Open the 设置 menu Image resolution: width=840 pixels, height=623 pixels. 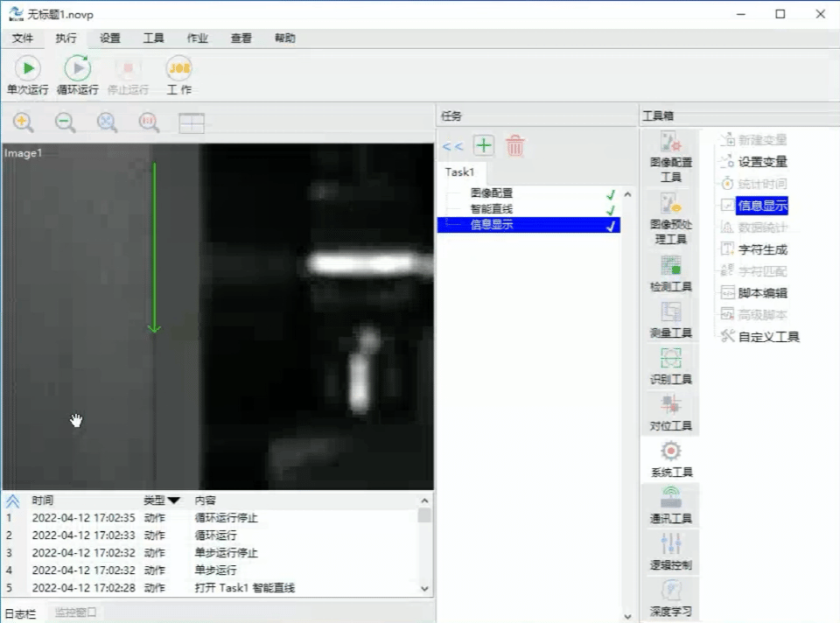pyautogui.click(x=110, y=38)
